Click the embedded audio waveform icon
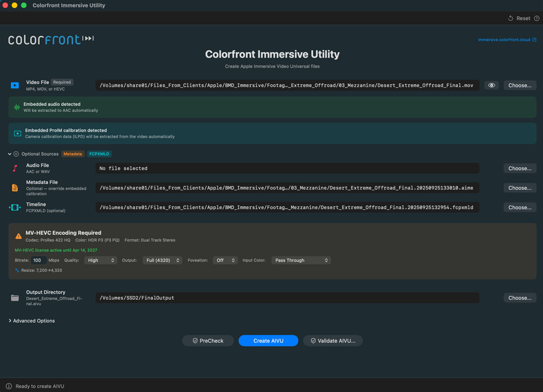The width and height of the screenshot is (543, 392). coord(17,107)
